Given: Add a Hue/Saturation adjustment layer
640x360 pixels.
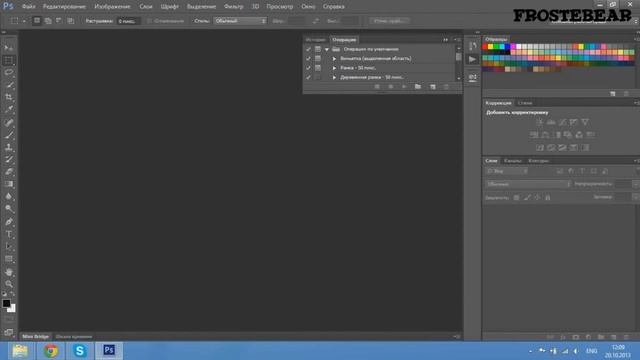Looking at the screenshot, I should [534, 135].
